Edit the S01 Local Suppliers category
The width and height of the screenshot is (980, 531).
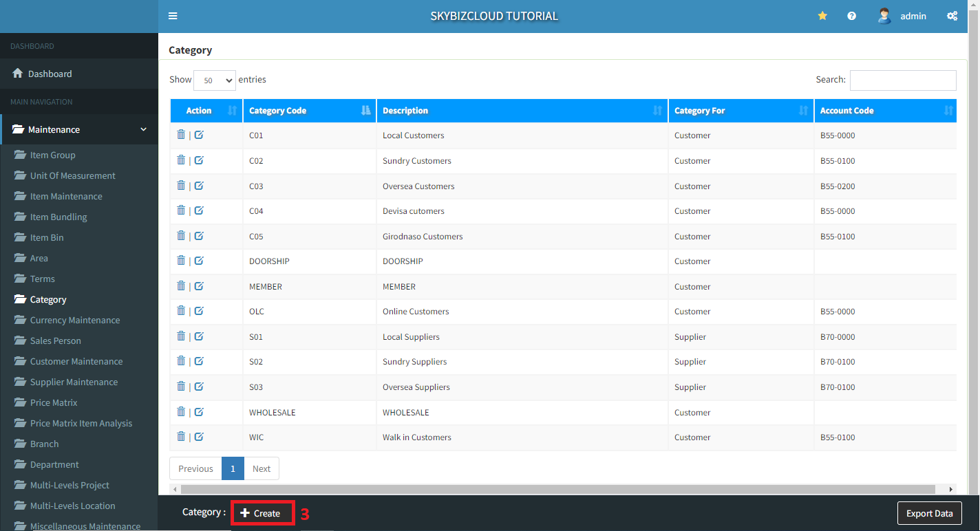tap(199, 336)
